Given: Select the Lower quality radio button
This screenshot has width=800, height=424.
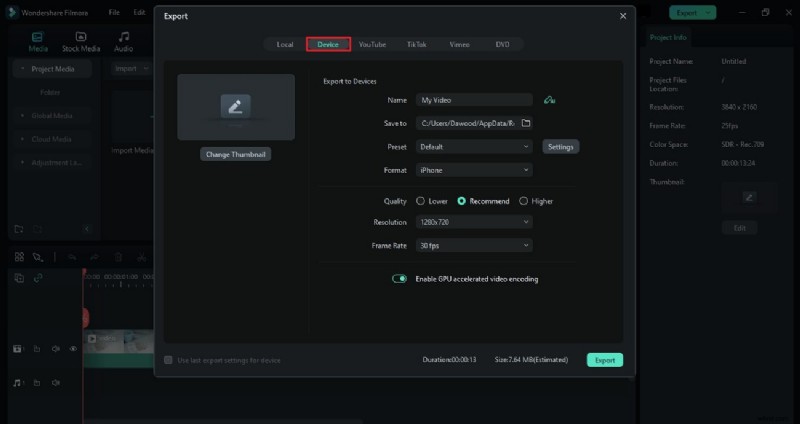Looking at the screenshot, I should point(421,201).
